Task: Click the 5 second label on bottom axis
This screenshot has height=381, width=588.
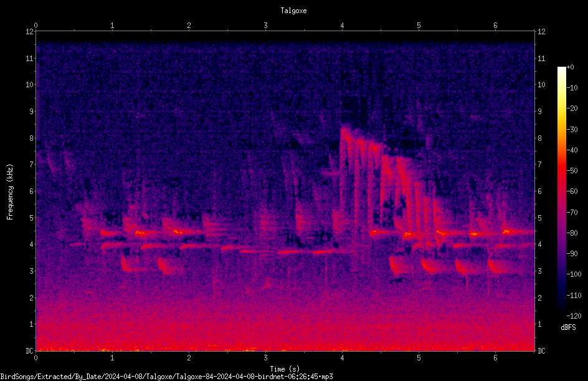Action: [x=419, y=358]
